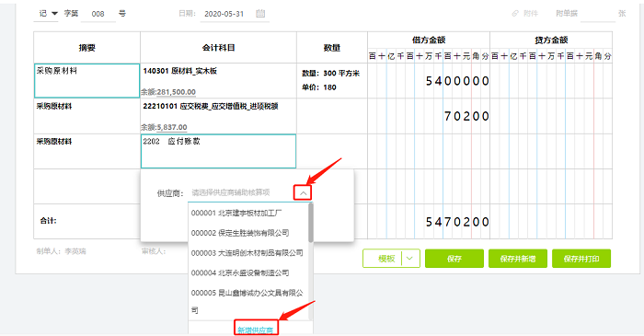Click the 附件 attachment label

(x=531, y=14)
